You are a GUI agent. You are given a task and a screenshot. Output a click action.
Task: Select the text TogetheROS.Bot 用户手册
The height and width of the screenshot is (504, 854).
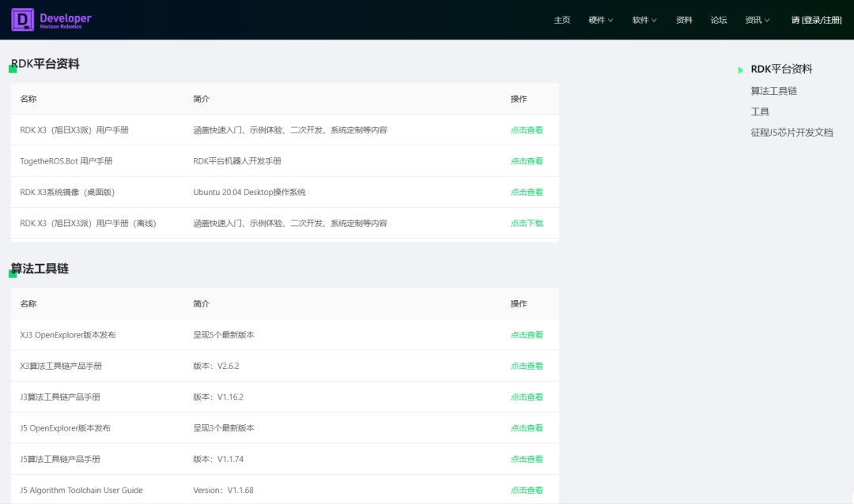66,161
